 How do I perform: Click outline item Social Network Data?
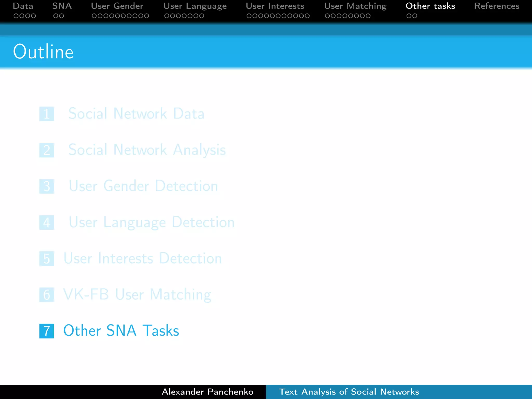pos(136,114)
